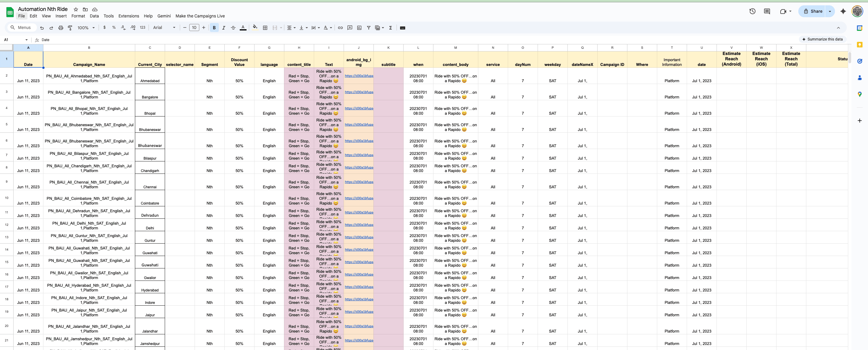The image size is (868, 350).
Task: Open the cell borders tool
Action: [x=265, y=28]
